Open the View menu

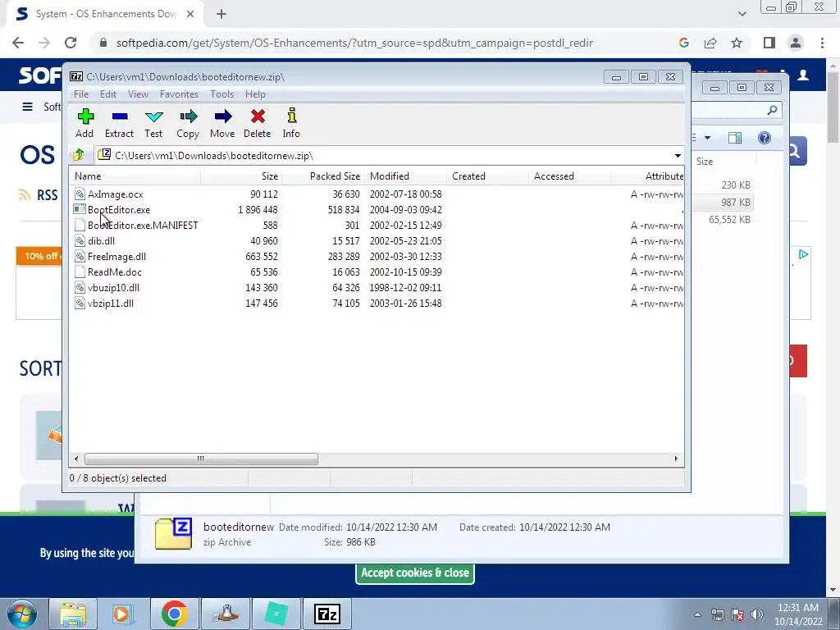[138, 94]
